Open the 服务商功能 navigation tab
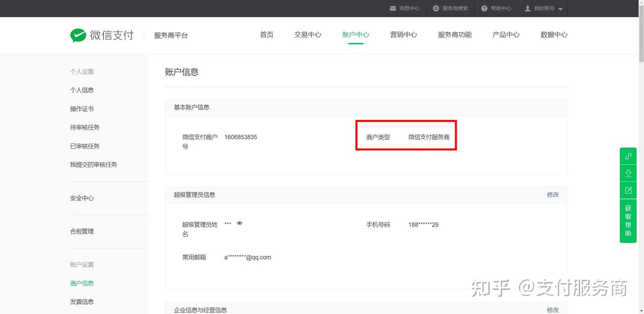Image resolution: width=644 pixels, height=314 pixels. [455, 35]
